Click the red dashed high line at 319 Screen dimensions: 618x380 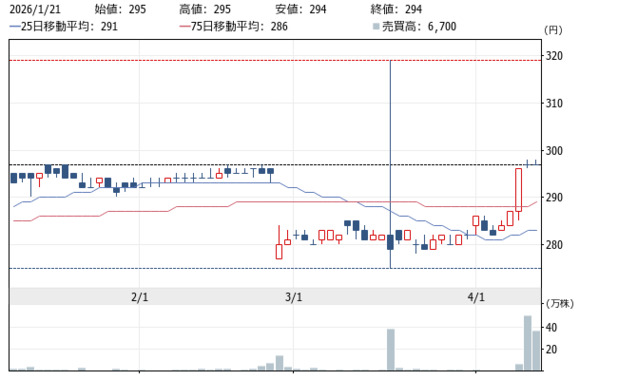(x=275, y=60)
